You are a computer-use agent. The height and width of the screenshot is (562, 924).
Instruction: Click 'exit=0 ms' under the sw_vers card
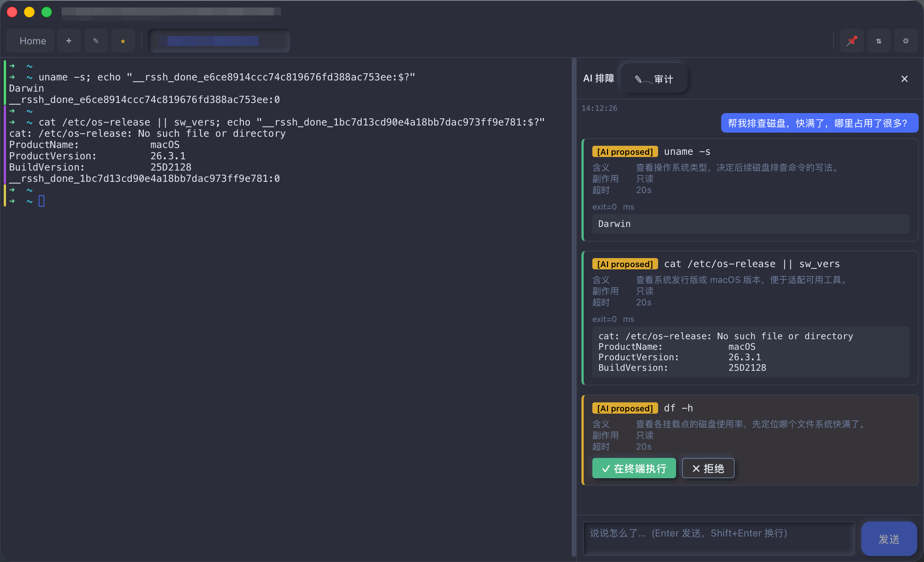click(613, 319)
